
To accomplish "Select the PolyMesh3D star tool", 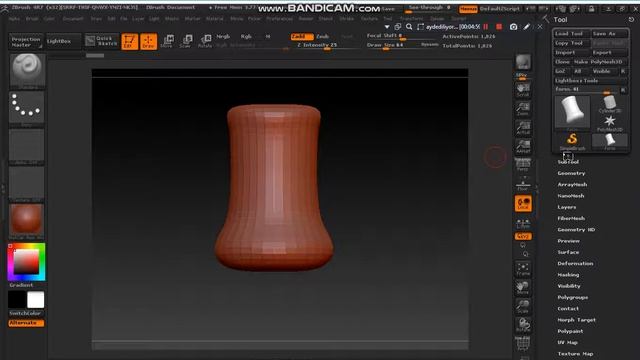I will 610,123.
